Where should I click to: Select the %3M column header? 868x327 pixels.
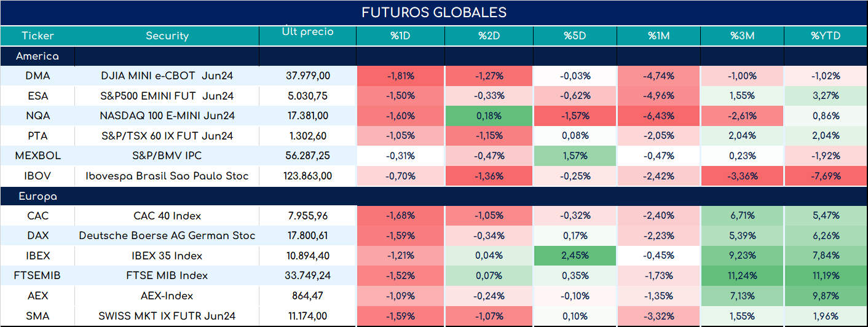click(x=742, y=36)
